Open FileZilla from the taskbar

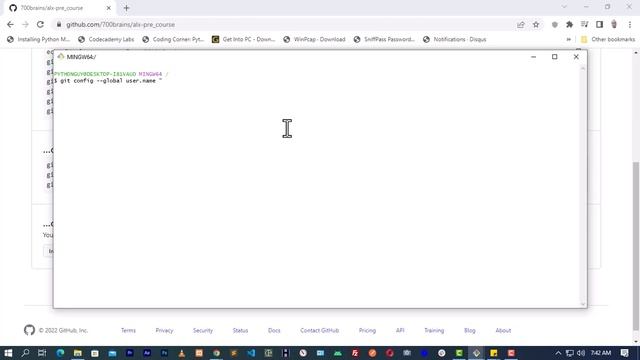point(355,353)
